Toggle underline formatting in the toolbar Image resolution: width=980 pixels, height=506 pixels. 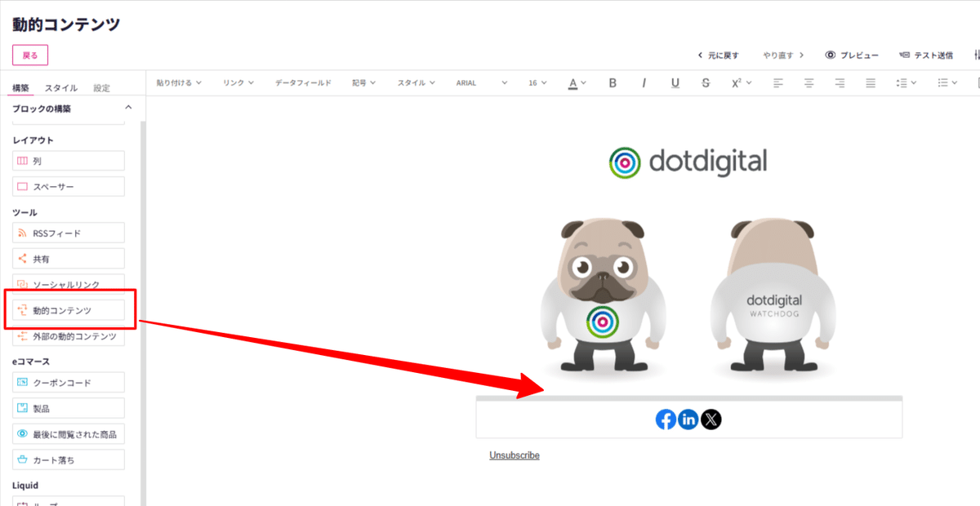[675, 82]
